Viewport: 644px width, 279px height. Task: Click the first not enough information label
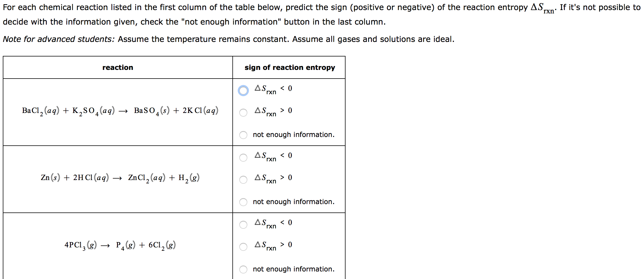293,134
